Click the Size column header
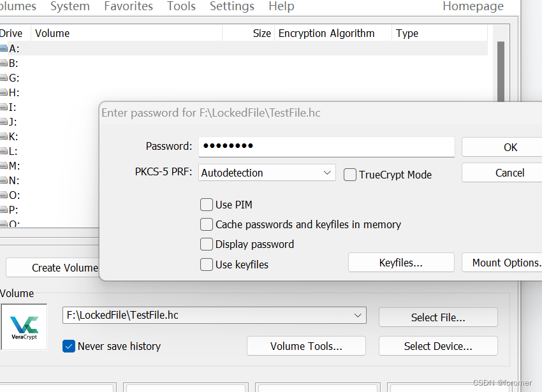Viewport: 542px width, 392px height. click(x=249, y=33)
